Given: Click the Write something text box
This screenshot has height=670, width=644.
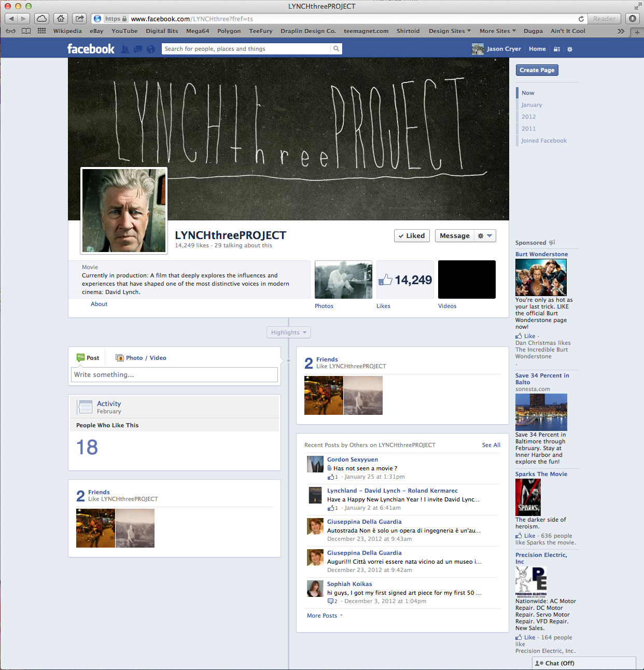Looking at the screenshot, I should [x=174, y=374].
